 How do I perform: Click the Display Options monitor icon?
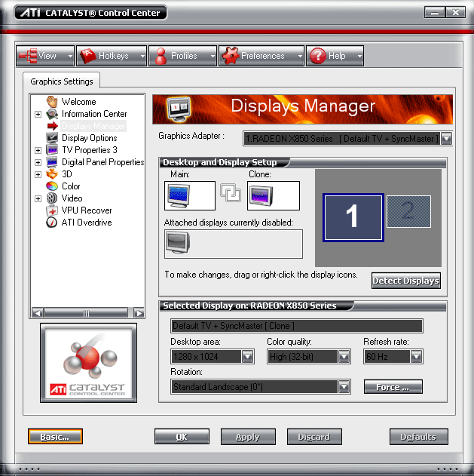pyautogui.click(x=52, y=138)
